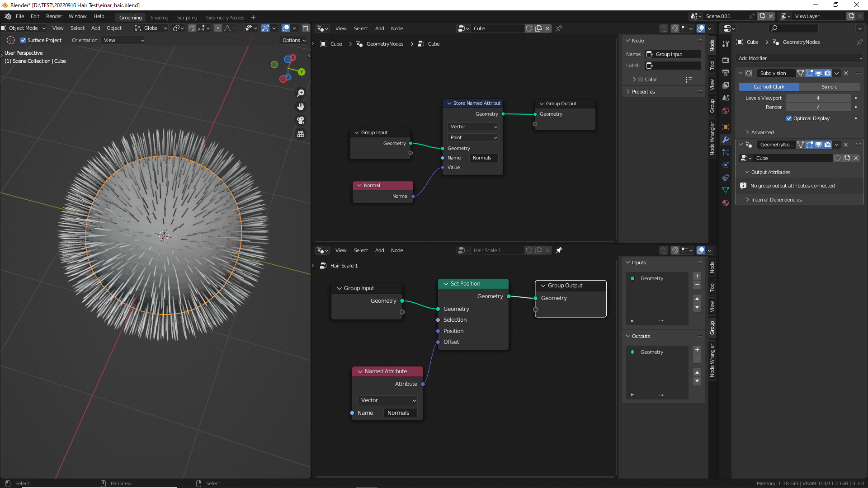Unlink the Cube node group in modifier
Viewport: 868px width, 488px height.
coord(856,158)
